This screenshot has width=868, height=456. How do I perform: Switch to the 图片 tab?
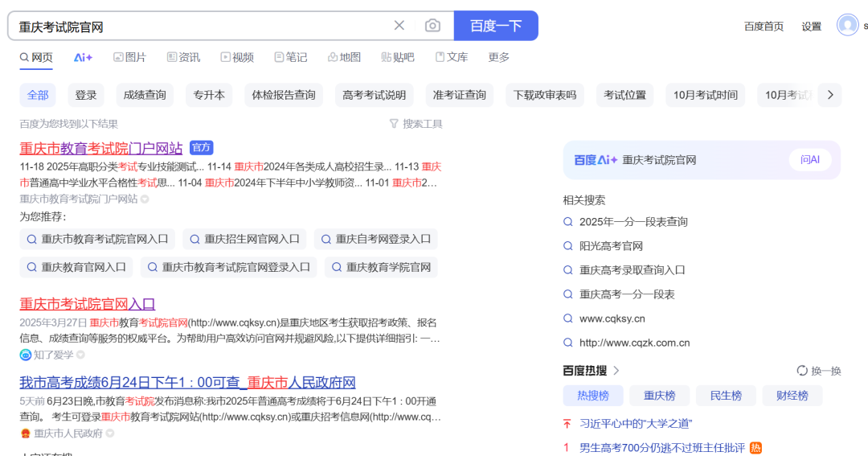point(130,57)
